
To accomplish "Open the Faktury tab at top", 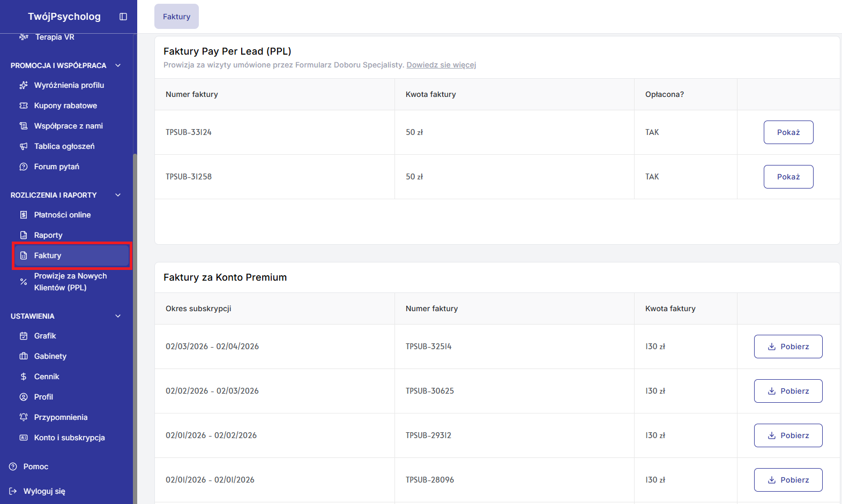I will click(176, 17).
